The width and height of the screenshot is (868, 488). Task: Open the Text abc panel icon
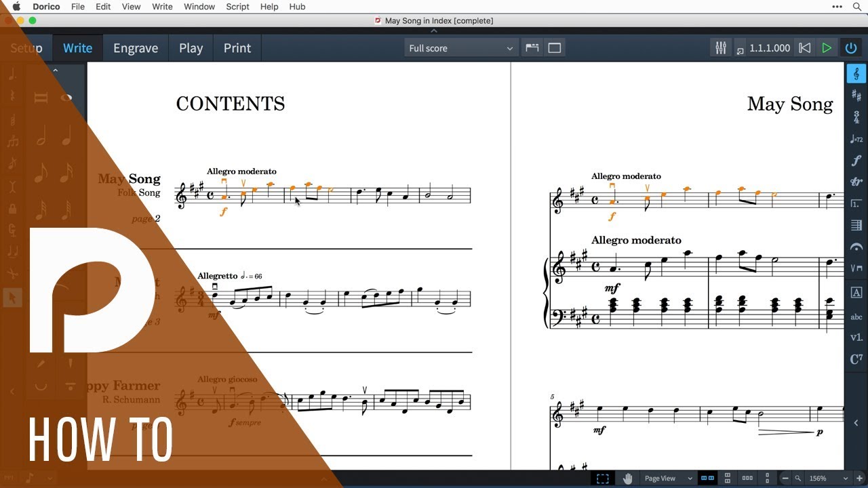coord(856,316)
